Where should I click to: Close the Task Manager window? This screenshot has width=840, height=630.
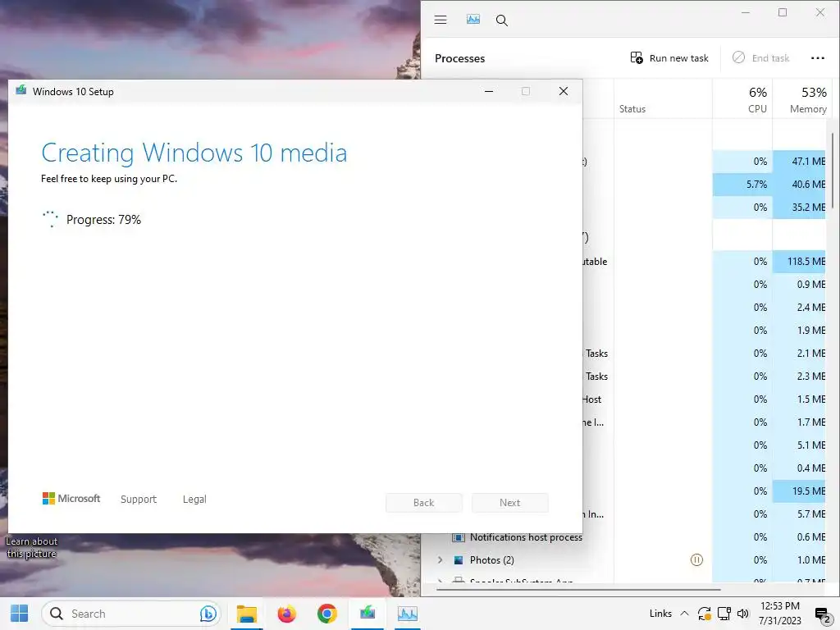click(x=820, y=12)
